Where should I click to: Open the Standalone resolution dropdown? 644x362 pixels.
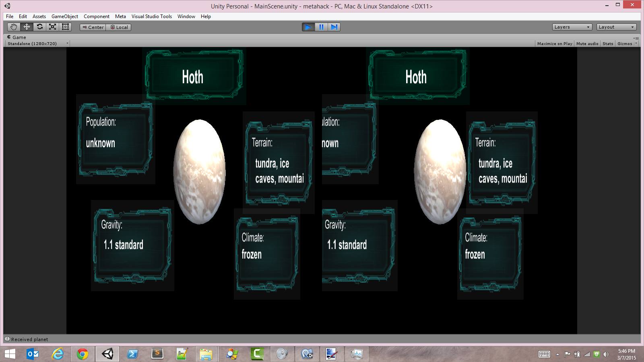tap(38, 43)
